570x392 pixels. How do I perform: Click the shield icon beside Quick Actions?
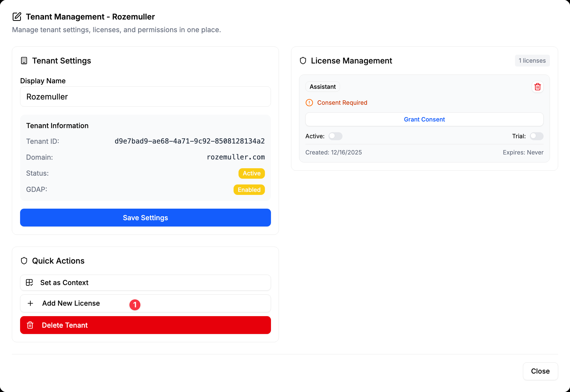(x=24, y=261)
